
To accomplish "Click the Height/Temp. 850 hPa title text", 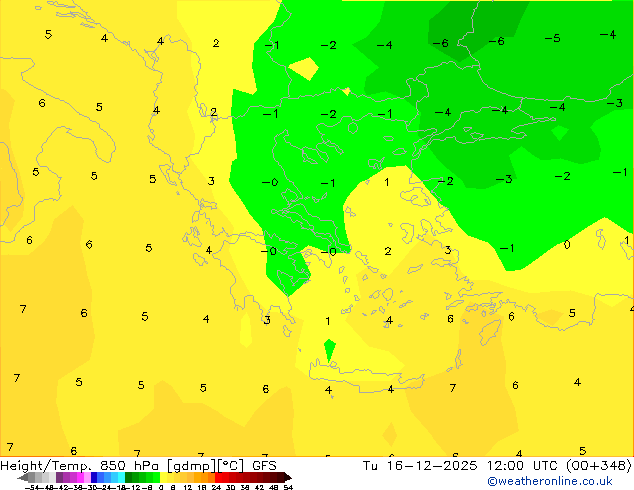I will pos(79,465).
